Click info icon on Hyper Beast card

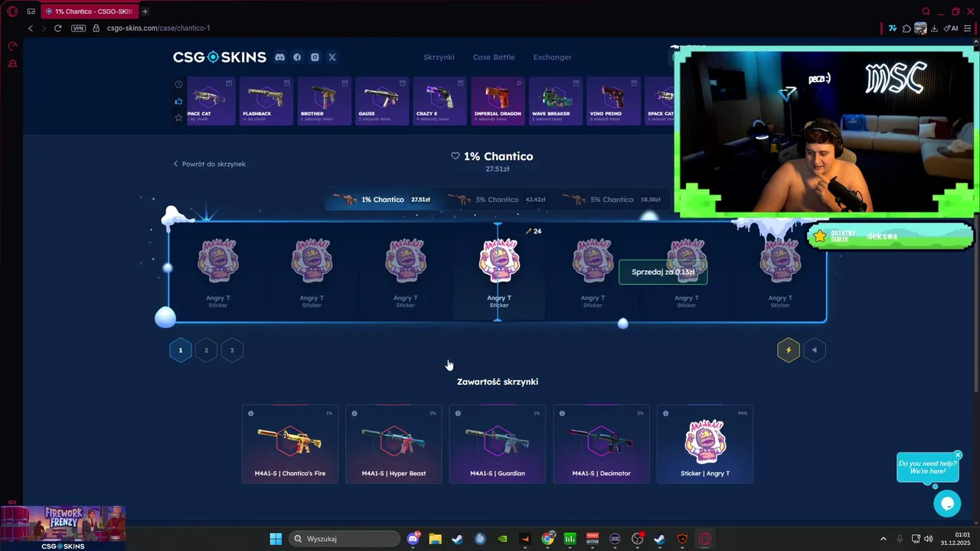pos(354,413)
